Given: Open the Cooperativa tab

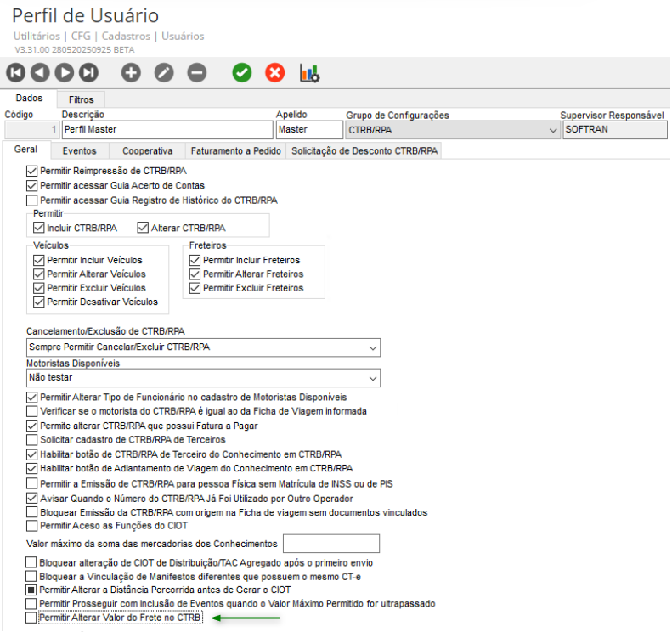Looking at the screenshot, I should click(x=148, y=151).
